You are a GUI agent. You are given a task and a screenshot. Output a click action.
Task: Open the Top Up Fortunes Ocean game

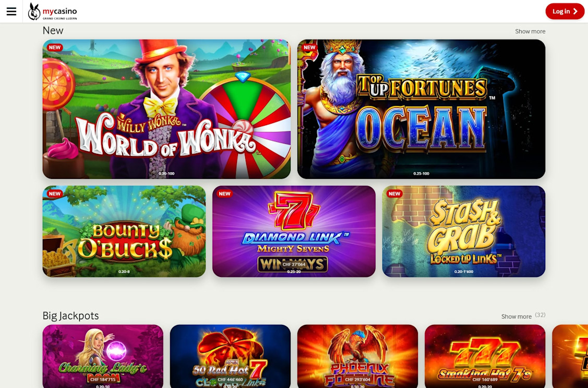coord(421,109)
